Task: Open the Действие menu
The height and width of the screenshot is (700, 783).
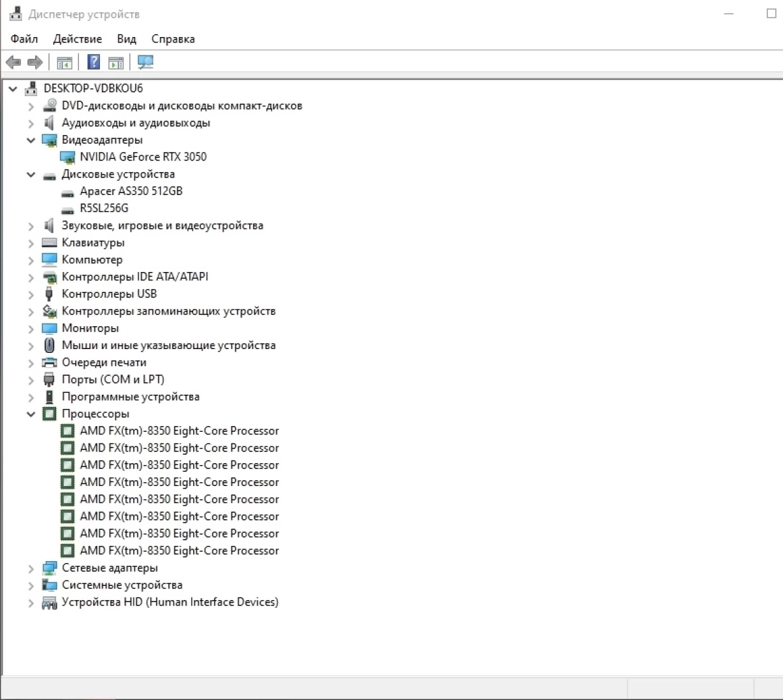Action: click(78, 38)
